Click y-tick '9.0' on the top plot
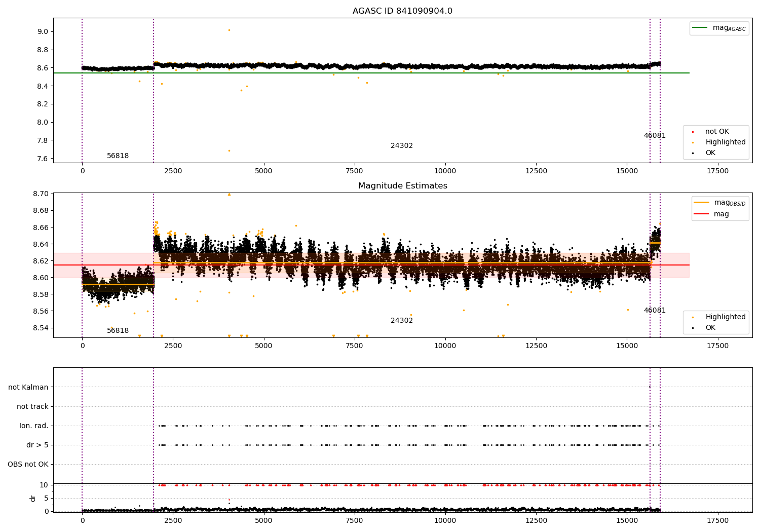The width and height of the screenshot is (760, 532). pos(43,31)
